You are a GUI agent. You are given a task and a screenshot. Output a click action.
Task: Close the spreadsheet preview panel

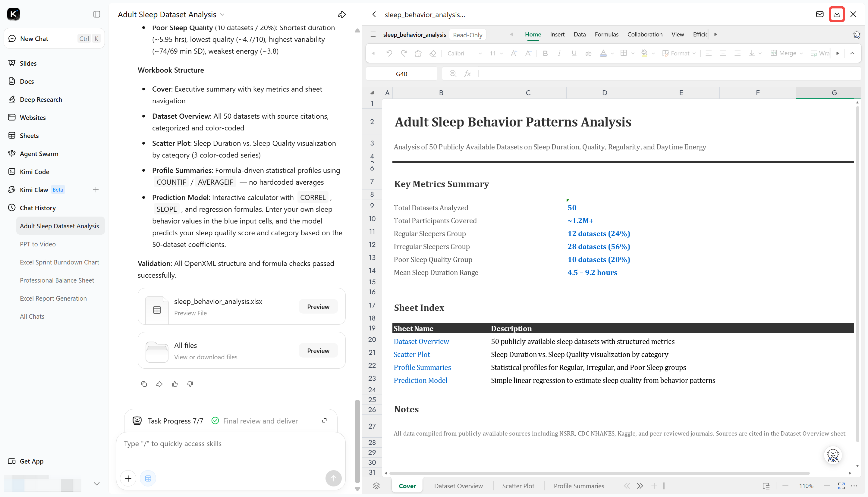pyautogui.click(x=853, y=14)
